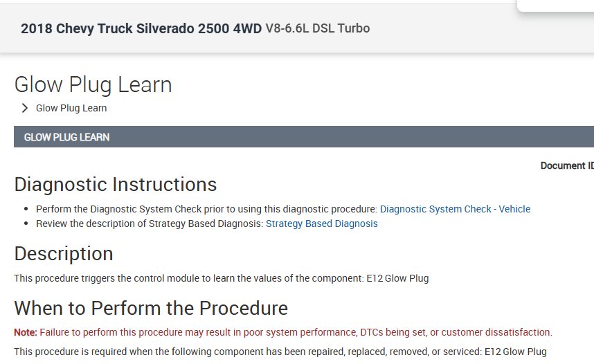This screenshot has height=364, width=594.
Task: Click the white popup panel in top-right corner
Action: coord(555,6)
